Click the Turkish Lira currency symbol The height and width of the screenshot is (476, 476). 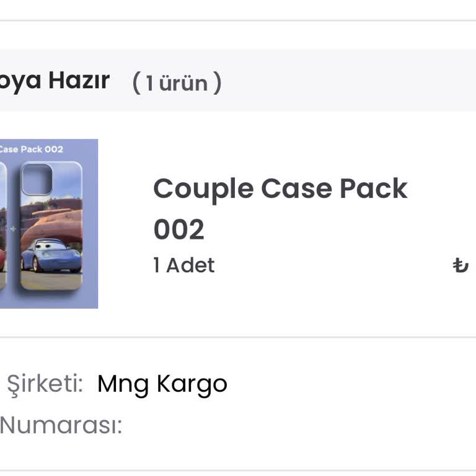(x=461, y=265)
